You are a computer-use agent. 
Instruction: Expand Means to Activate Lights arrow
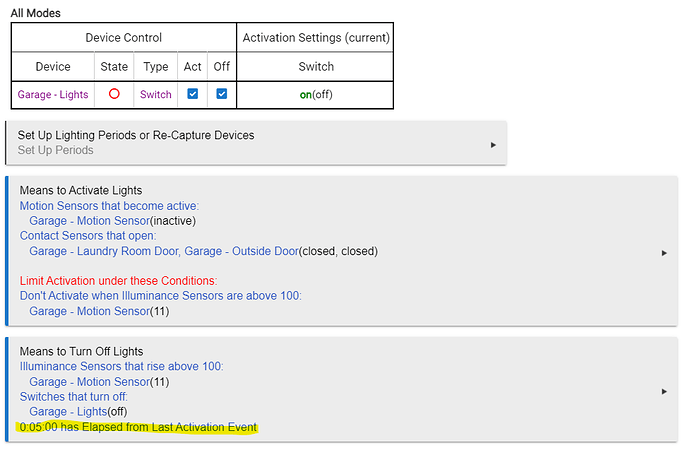click(665, 253)
